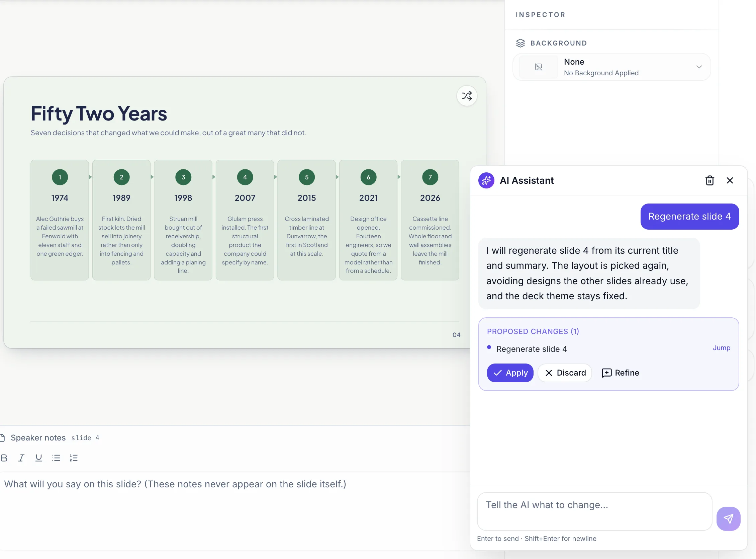756x559 pixels.
Task: Click the Speaker notes document icon
Action: [2, 437]
